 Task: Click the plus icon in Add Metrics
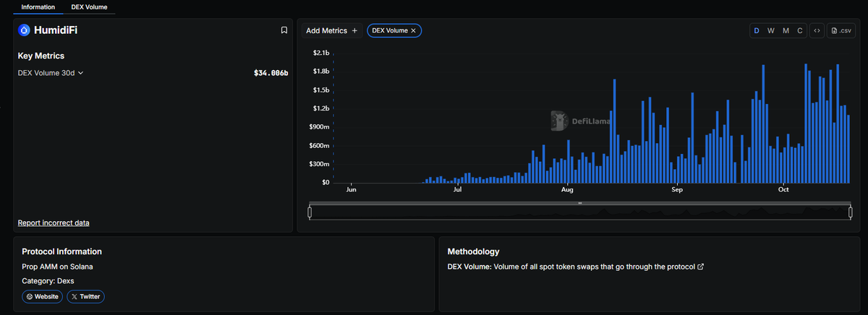pyautogui.click(x=354, y=30)
